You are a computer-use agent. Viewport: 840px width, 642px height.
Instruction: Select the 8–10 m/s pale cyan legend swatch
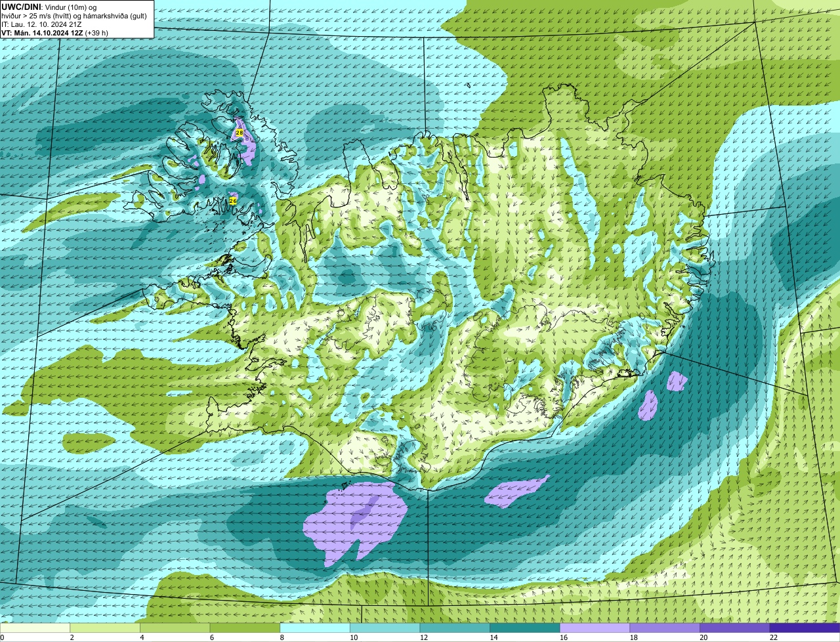[315, 628]
